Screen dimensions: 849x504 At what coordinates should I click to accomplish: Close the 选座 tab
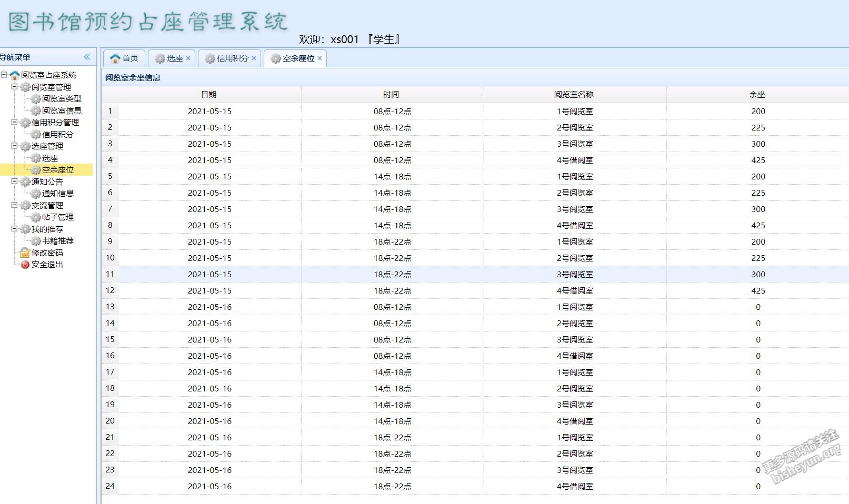pos(188,58)
